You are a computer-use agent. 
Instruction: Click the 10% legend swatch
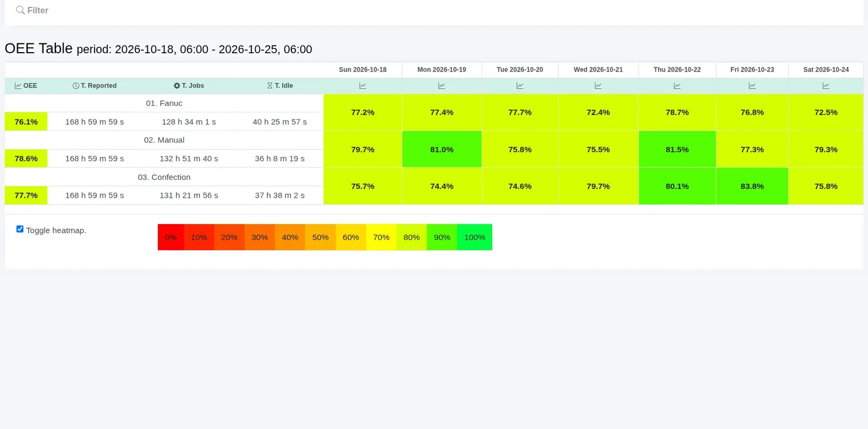(x=199, y=237)
